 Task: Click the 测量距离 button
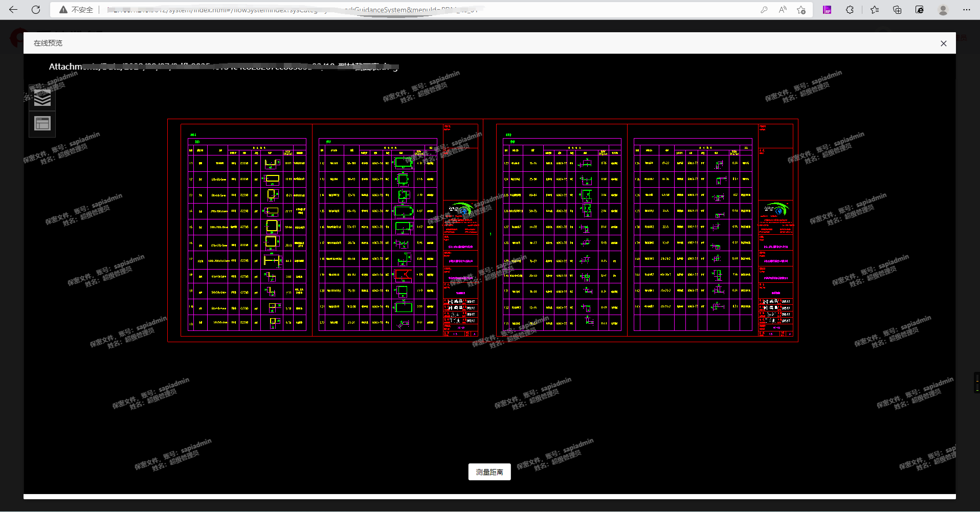(x=489, y=472)
